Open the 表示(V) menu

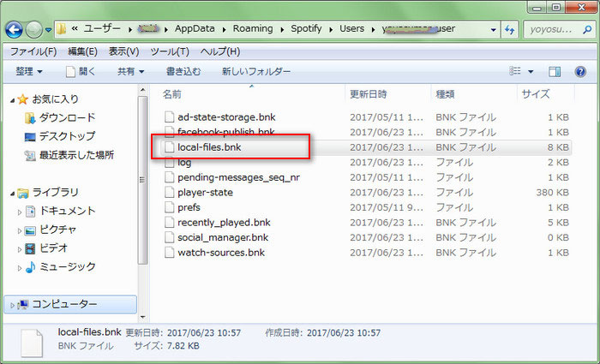tap(123, 51)
